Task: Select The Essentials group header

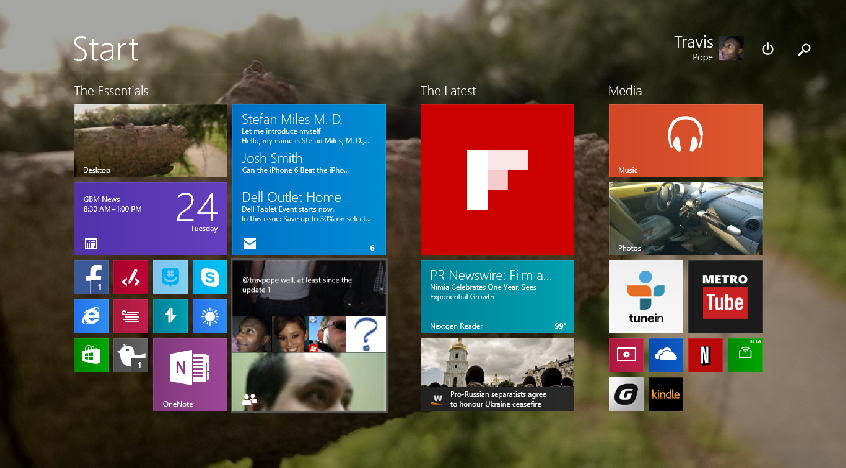Action: click(x=111, y=91)
